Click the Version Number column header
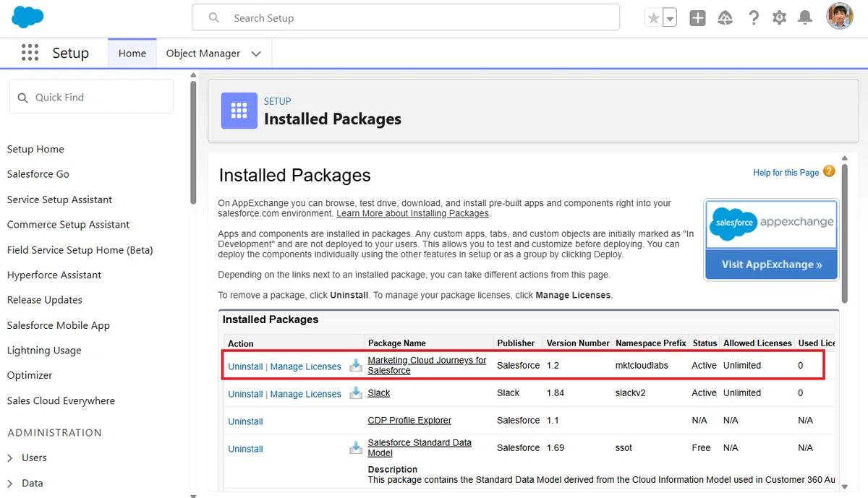868x498 pixels. point(578,343)
